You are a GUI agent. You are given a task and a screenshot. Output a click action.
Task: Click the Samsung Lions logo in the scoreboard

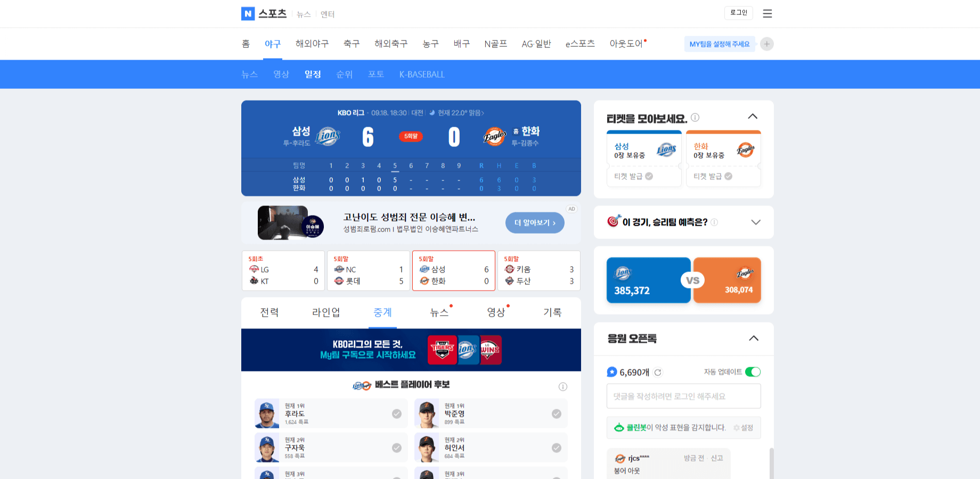point(328,137)
